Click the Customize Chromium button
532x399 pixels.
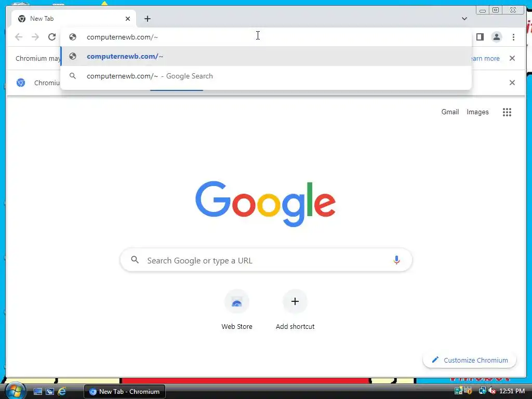[470, 360]
